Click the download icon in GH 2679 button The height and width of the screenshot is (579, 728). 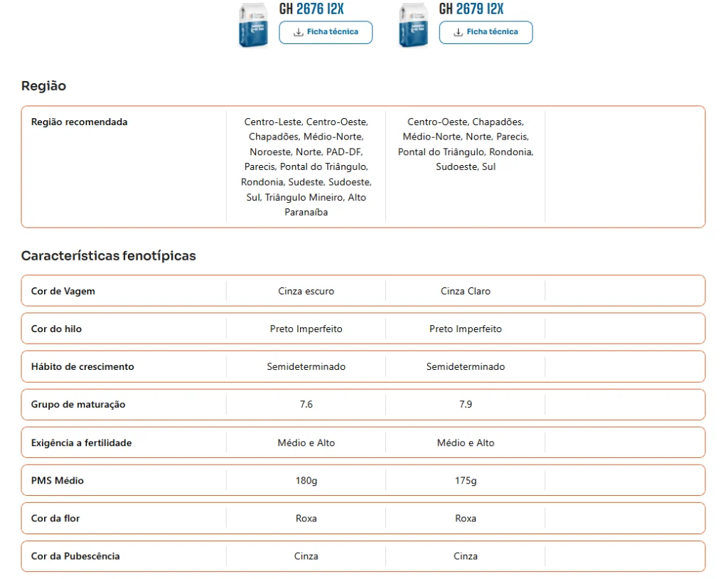[459, 32]
